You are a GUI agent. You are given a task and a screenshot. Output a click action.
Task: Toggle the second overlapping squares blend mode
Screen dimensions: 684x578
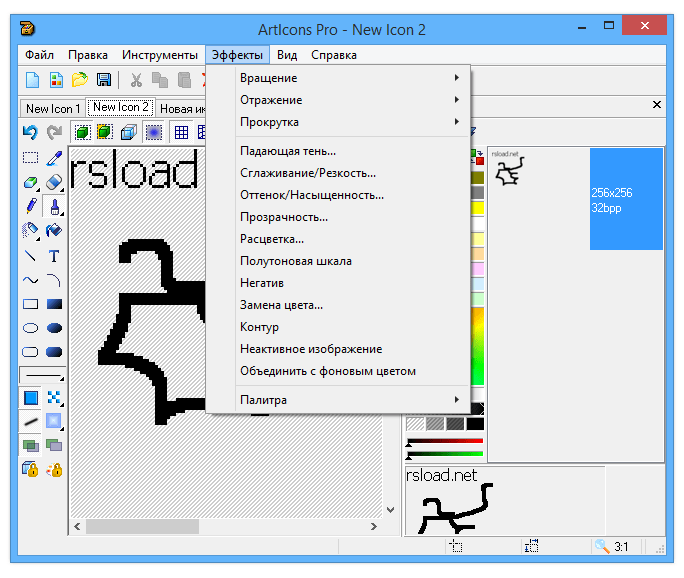[x=54, y=446]
